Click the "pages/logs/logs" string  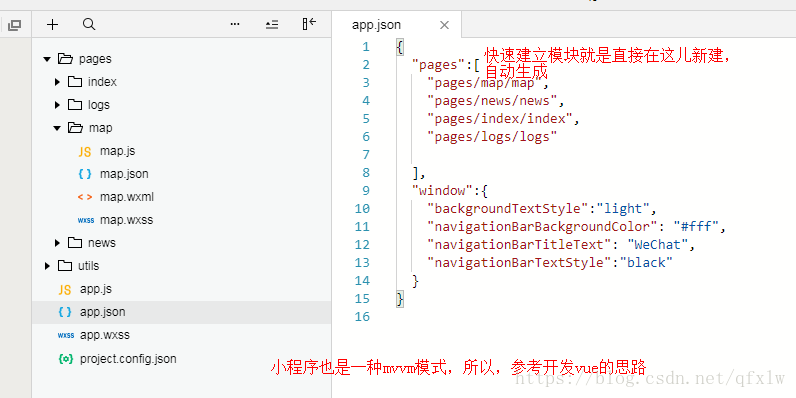pos(492,137)
